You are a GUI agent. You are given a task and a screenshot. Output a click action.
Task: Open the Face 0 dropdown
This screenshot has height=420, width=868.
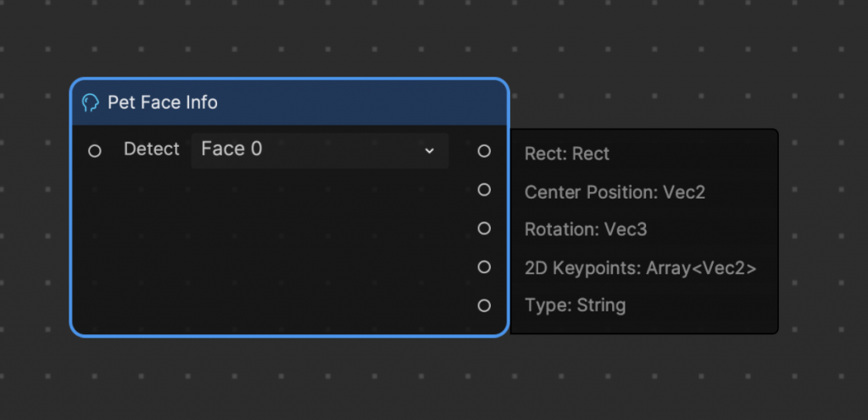320,150
